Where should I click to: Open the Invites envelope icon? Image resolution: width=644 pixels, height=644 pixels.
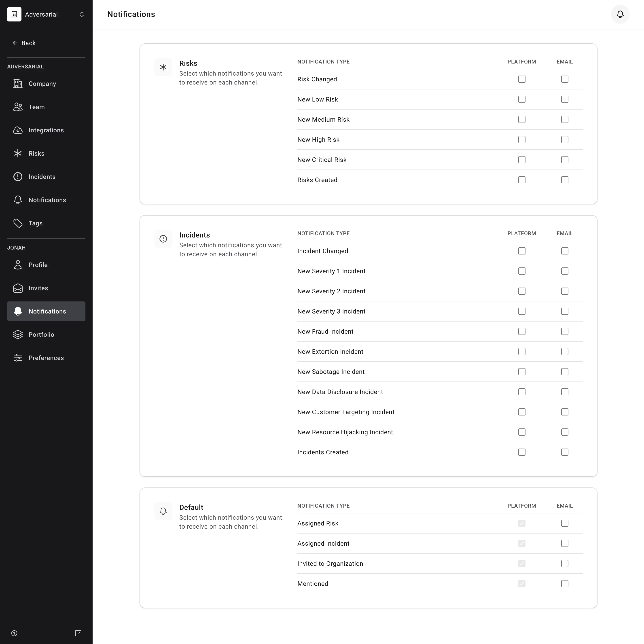[x=18, y=288]
